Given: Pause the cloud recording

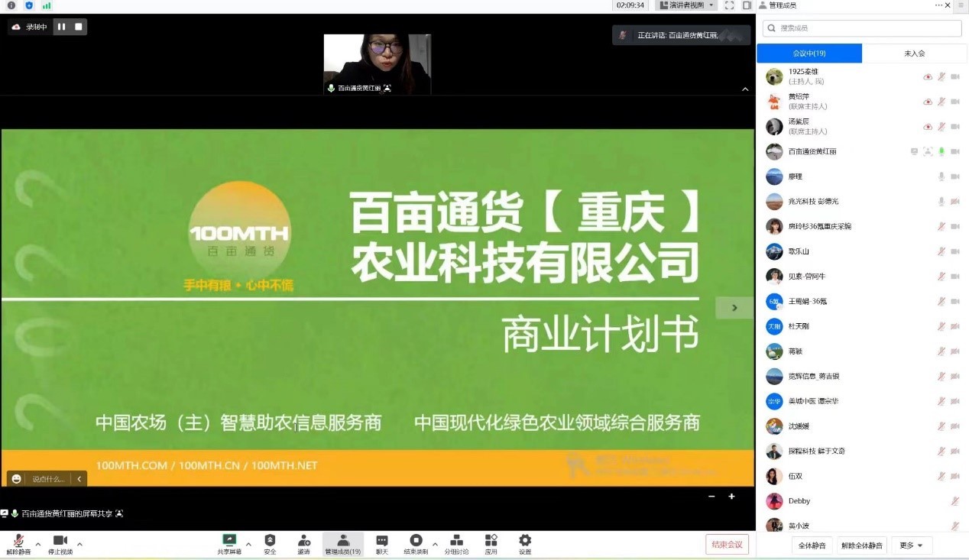Looking at the screenshot, I should (x=61, y=27).
